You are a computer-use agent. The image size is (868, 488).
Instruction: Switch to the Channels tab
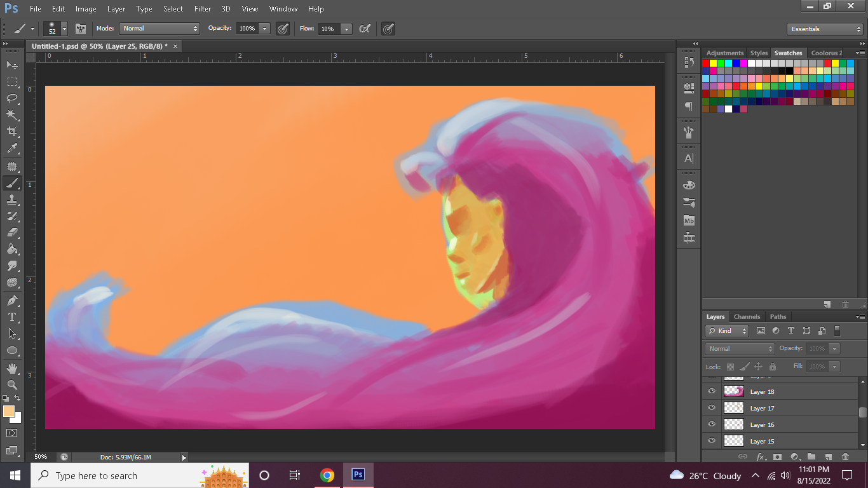747,316
